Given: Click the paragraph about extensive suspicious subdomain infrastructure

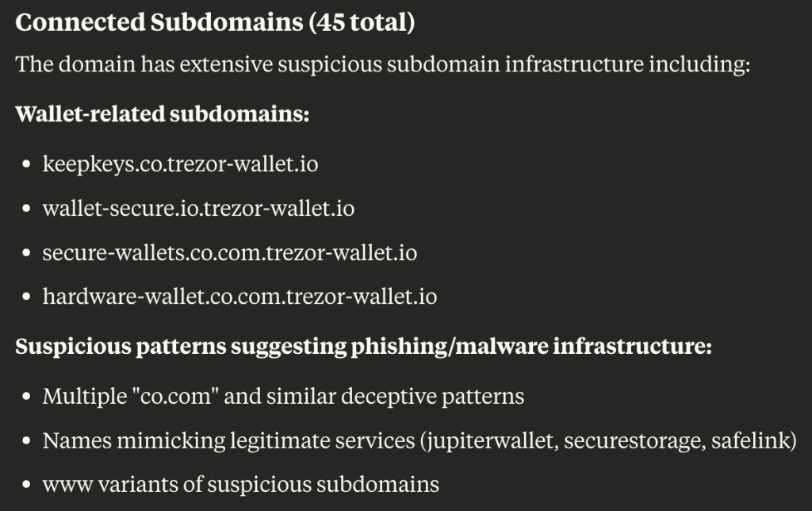Looking at the screenshot, I should point(382,64).
